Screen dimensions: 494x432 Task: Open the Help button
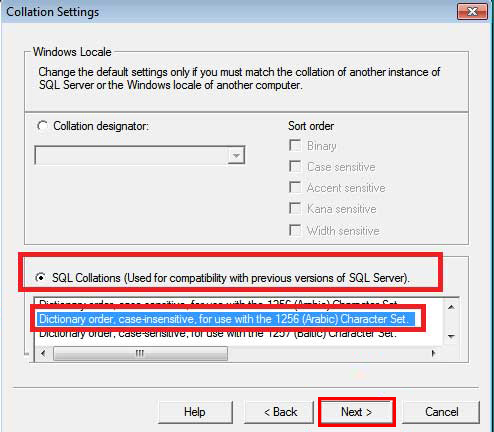tap(195, 412)
